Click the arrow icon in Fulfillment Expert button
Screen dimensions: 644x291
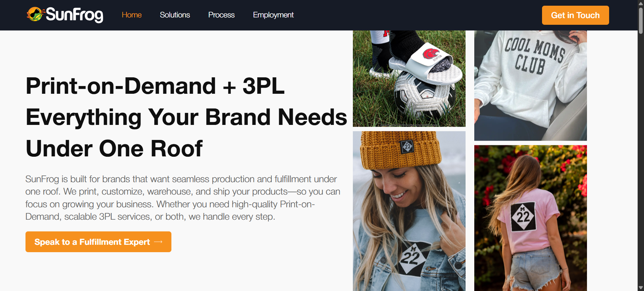[x=158, y=242]
